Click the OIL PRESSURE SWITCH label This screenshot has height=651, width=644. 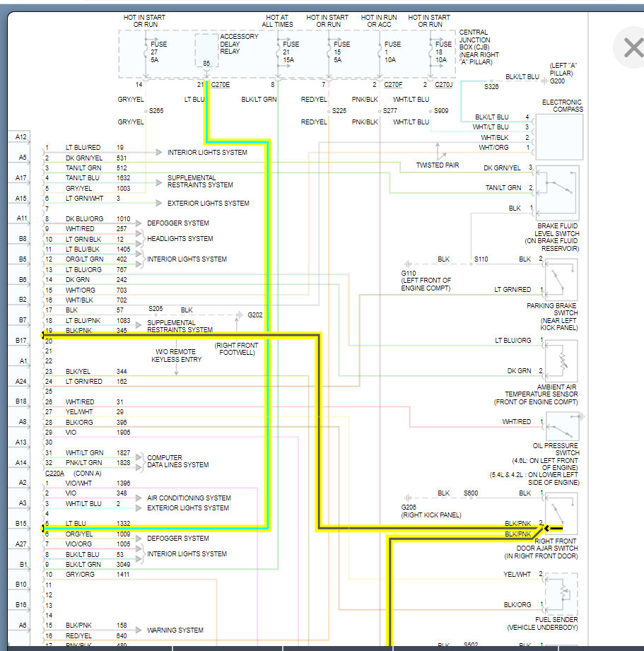pyautogui.click(x=556, y=450)
